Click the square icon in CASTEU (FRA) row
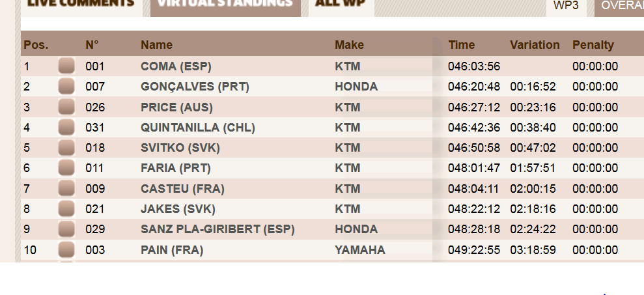The height and width of the screenshot is (295, 644). click(66, 189)
